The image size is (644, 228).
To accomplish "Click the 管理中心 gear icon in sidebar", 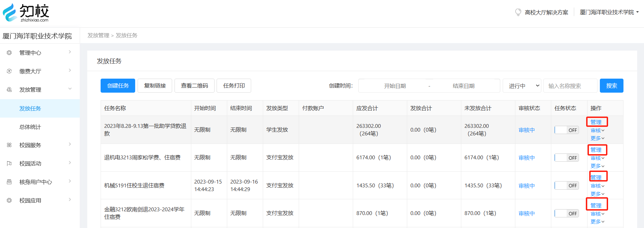I will 9,53.
